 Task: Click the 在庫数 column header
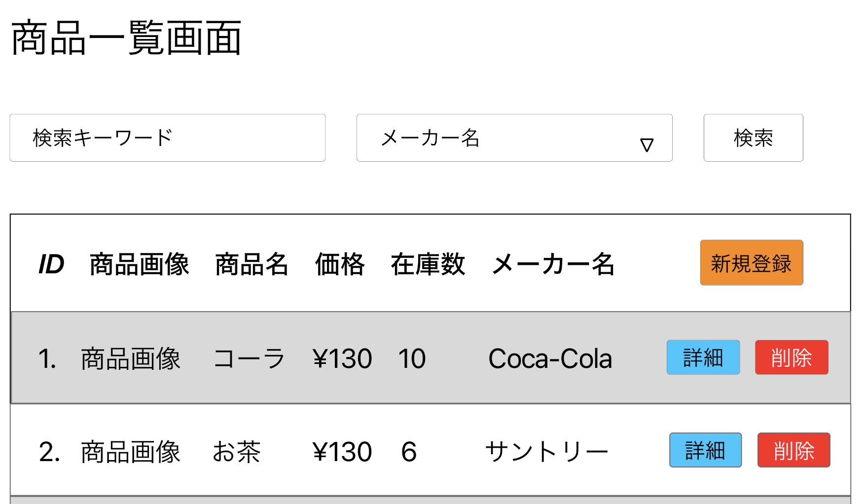click(x=428, y=264)
